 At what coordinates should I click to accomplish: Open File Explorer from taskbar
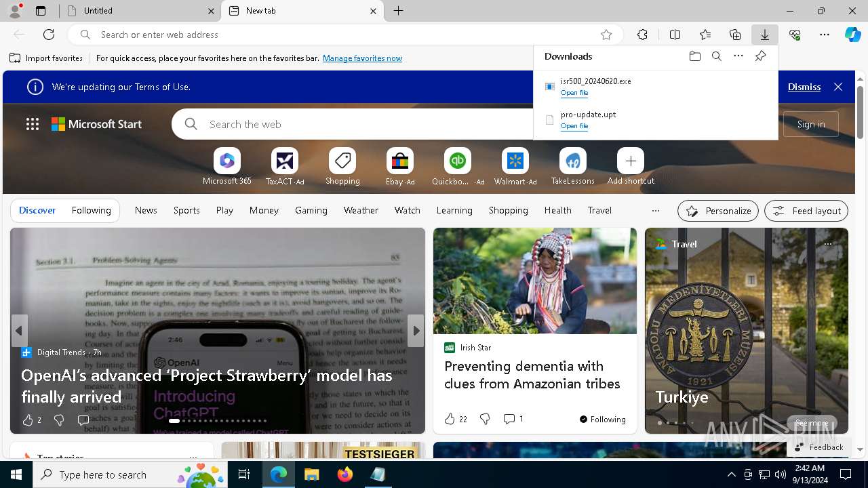[312, 474]
